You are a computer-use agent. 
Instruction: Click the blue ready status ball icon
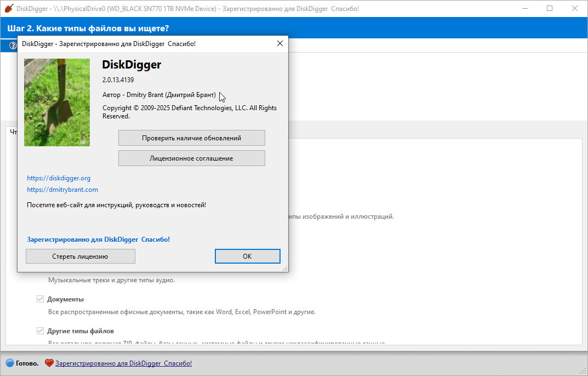point(9,363)
